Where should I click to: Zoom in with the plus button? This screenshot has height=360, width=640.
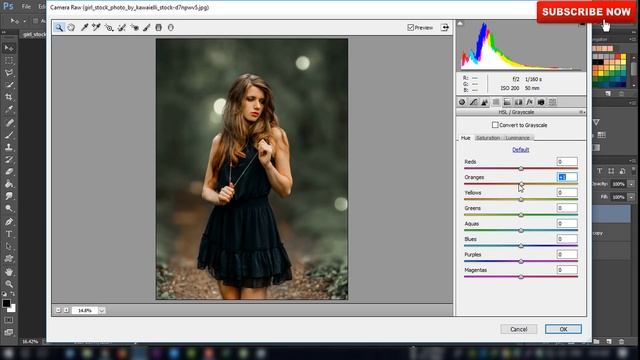[x=66, y=311]
